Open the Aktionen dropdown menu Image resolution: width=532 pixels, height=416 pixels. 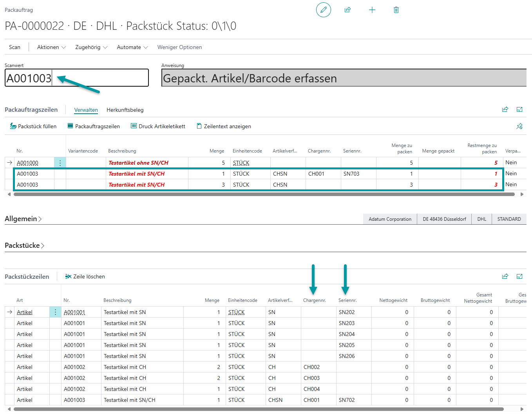coord(51,47)
